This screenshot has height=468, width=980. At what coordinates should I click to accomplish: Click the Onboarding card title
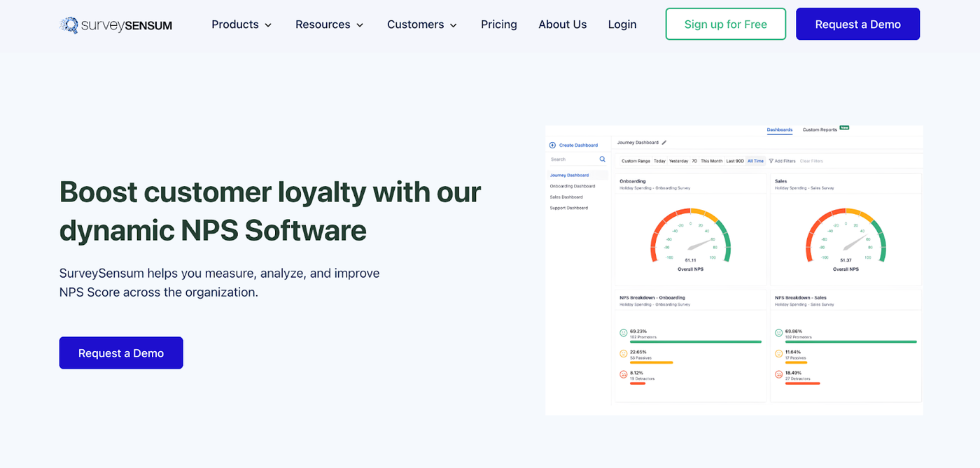633,181
